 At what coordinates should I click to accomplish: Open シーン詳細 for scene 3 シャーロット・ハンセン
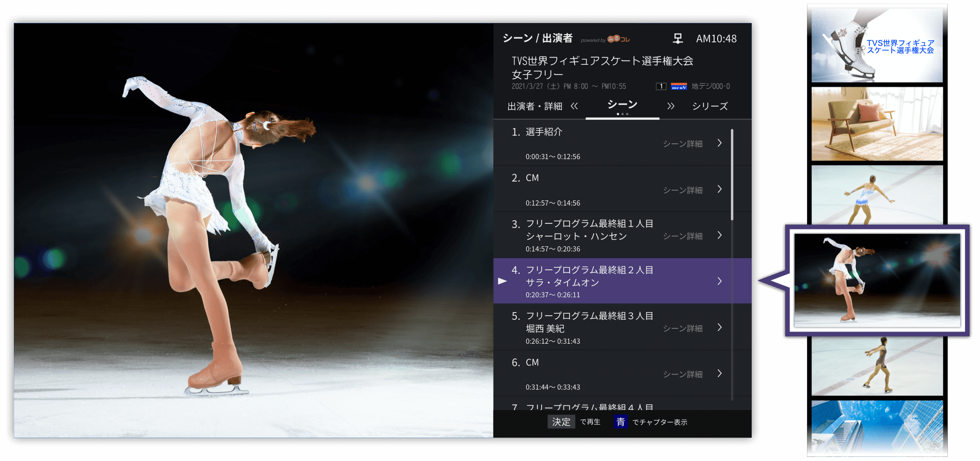(682, 236)
